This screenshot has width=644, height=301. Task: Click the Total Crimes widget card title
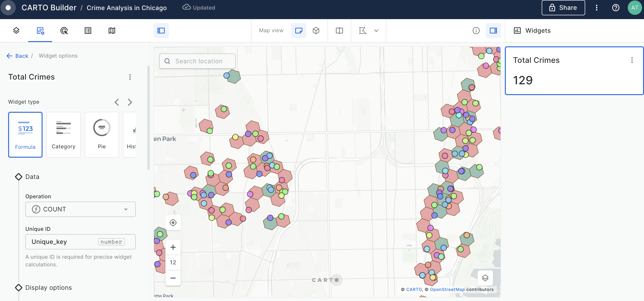tap(536, 60)
